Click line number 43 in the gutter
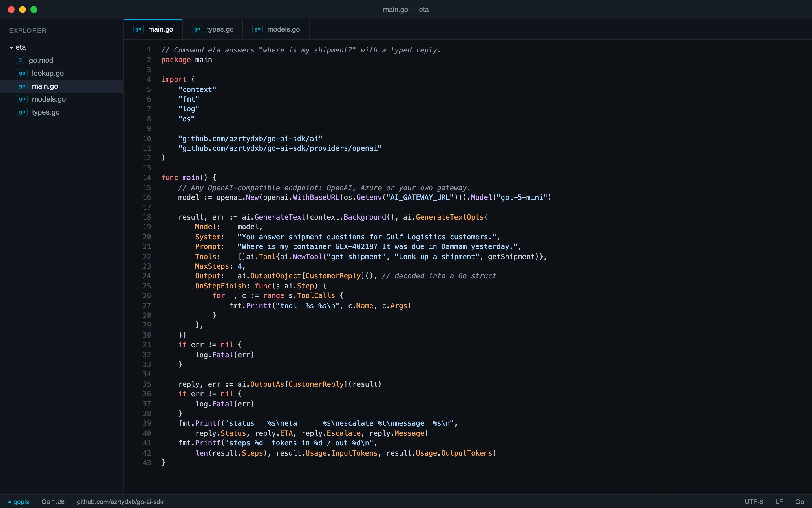The width and height of the screenshot is (812, 508). [147, 463]
